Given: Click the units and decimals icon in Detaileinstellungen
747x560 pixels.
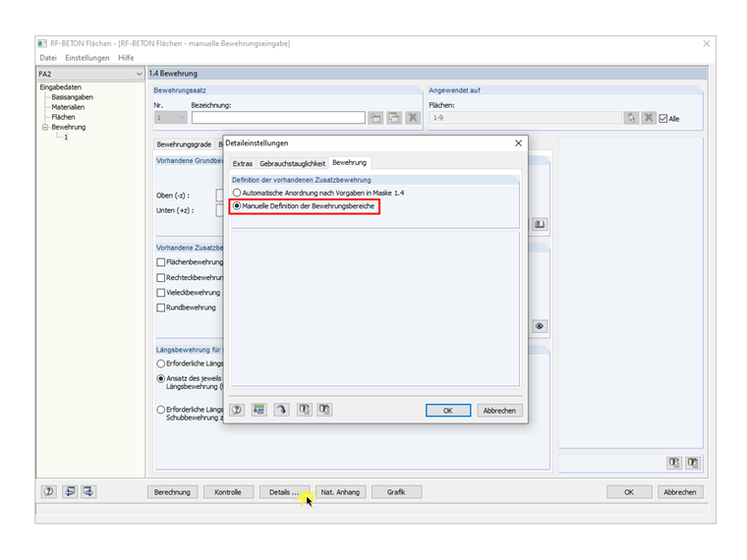Looking at the screenshot, I should point(259,410).
